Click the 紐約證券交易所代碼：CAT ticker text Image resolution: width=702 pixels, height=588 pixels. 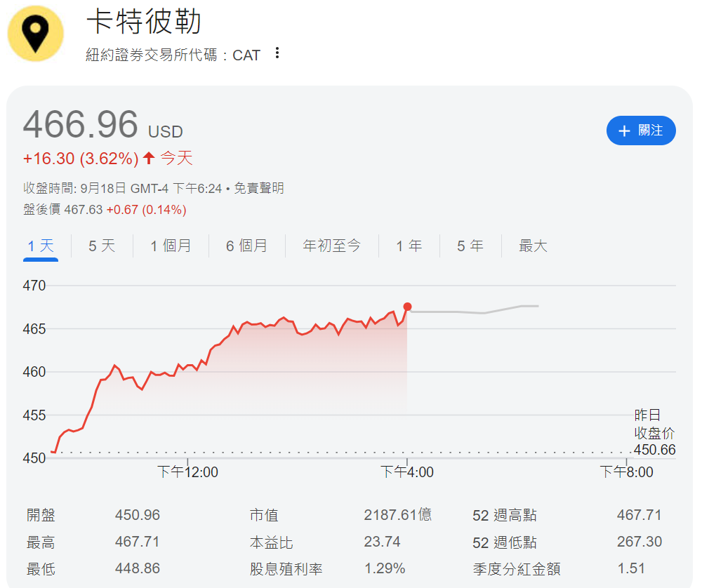(173, 55)
